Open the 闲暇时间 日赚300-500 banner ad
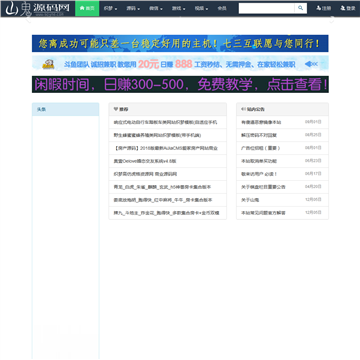This screenshot has height=360, width=360. [x=180, y=84]
